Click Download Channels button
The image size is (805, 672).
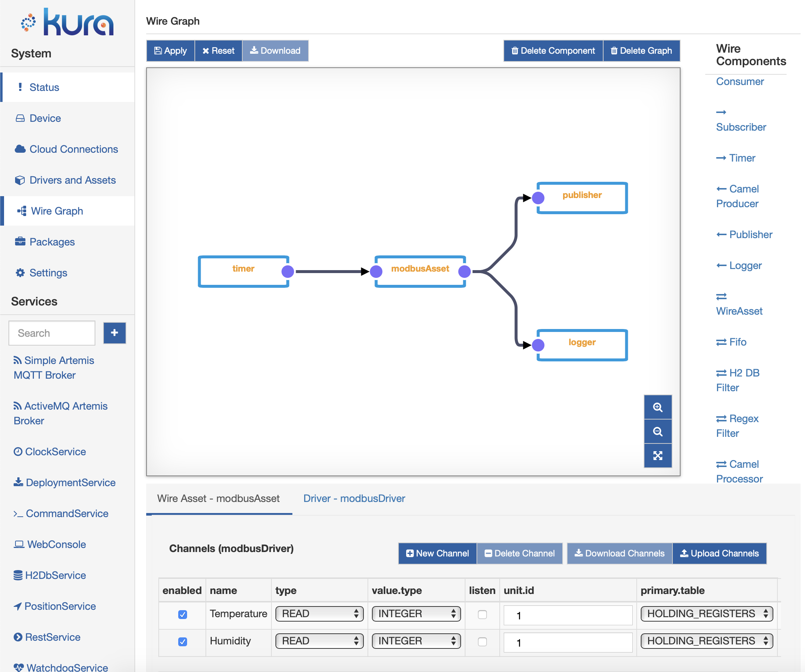(619, 553)
